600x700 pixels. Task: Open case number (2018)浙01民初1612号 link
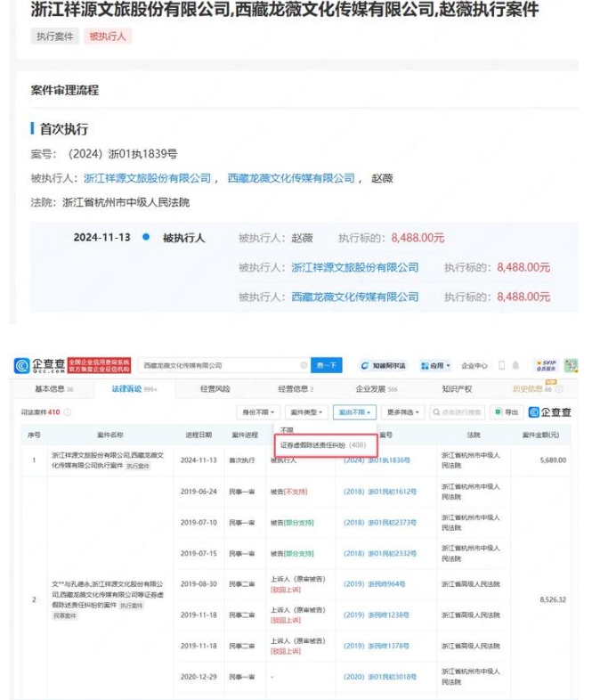click(380, 492)
